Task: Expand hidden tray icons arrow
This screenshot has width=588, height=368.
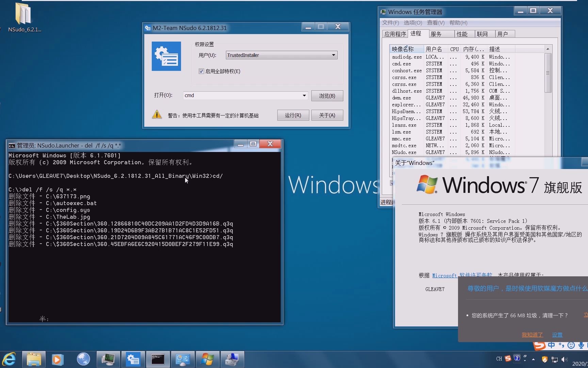Action: tap(533, 359)
